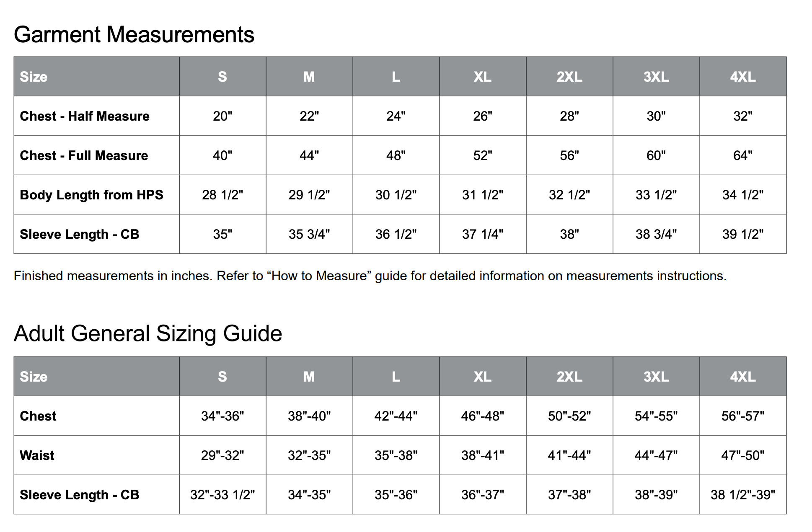Select the 47"-50" waist range cell
The width and height of the screenshot is (812, 532).
pos(742,455)
